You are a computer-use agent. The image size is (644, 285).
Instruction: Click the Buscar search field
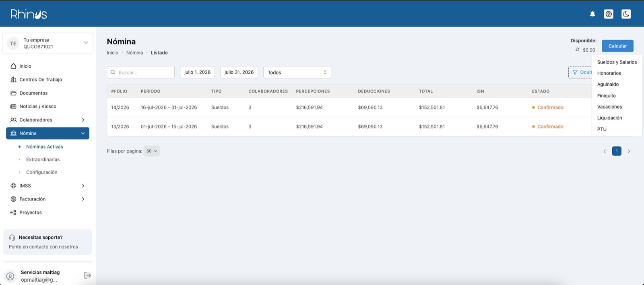pyautogui.click(x=140, y=72)
